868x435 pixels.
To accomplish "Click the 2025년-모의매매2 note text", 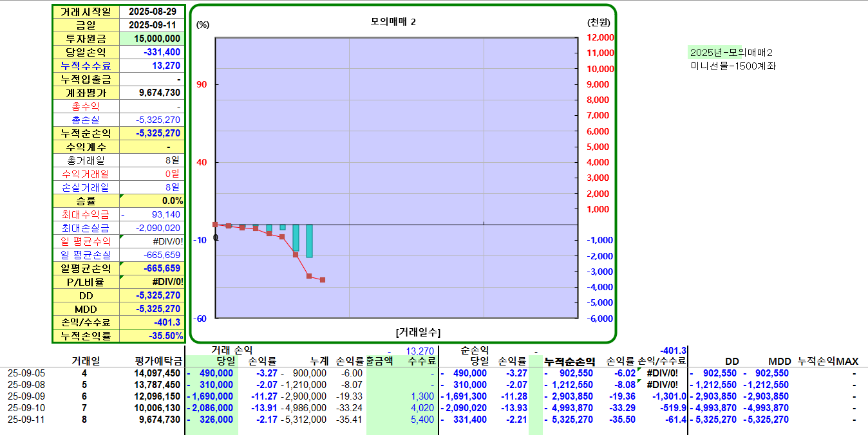I will (x=731, y=52).
